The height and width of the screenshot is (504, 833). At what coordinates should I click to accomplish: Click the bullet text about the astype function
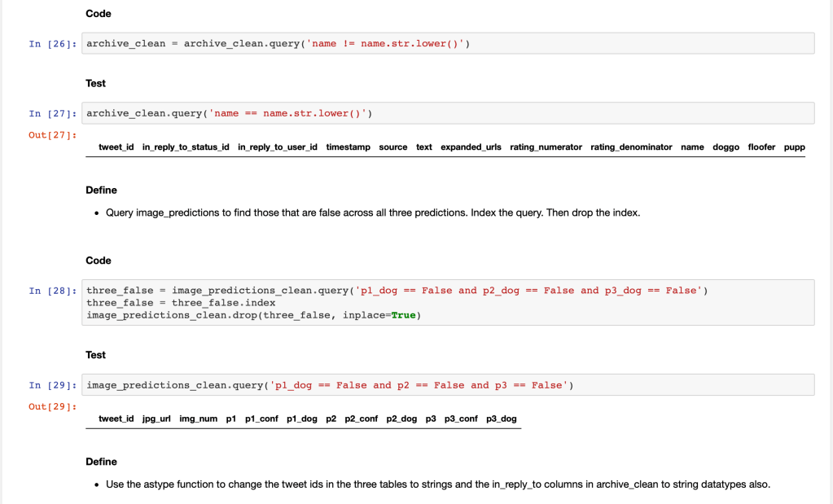coord(437,484)
